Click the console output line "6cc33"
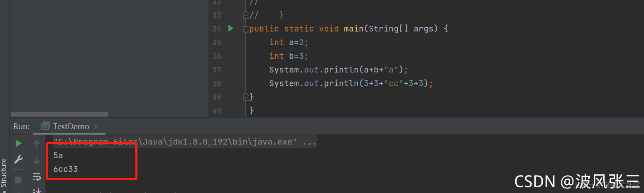This screenshot has width=644, height=193. (66, 169)
